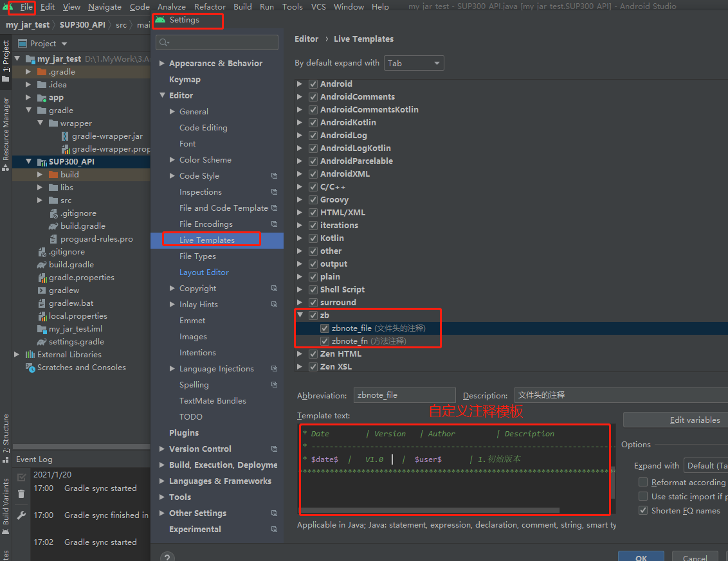Open the default expand with Tab dropdown
The image size is (728, 561).
[x=414, y=63]
